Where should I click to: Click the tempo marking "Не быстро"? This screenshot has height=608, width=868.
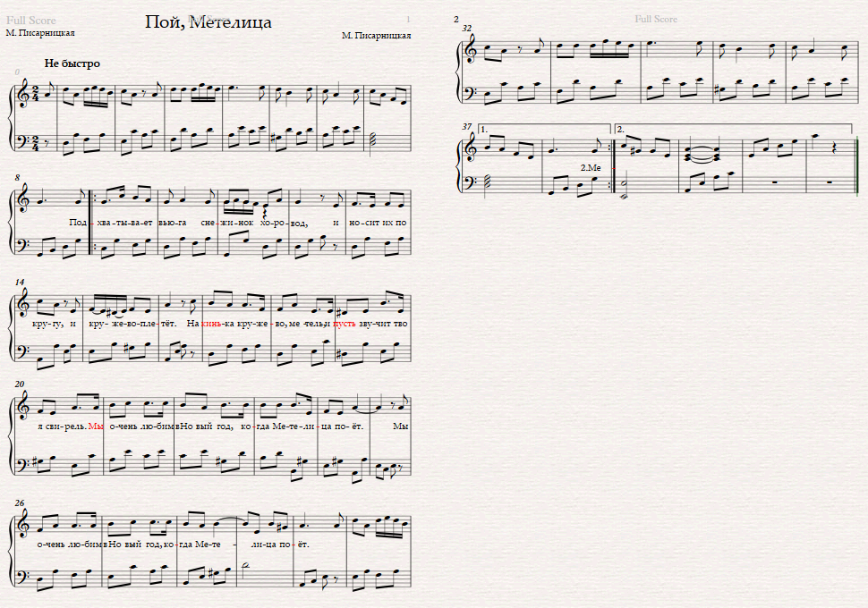[72, 63]
